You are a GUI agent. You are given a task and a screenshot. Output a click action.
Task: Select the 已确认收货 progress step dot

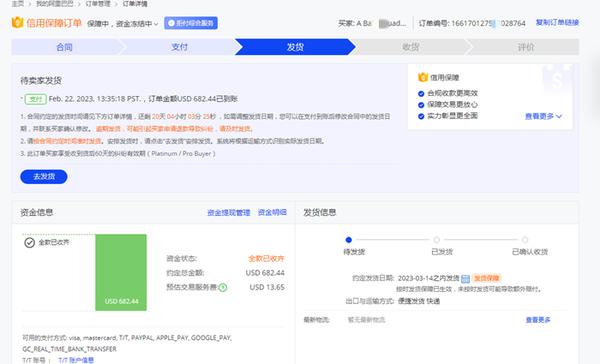tap(524, 240)
